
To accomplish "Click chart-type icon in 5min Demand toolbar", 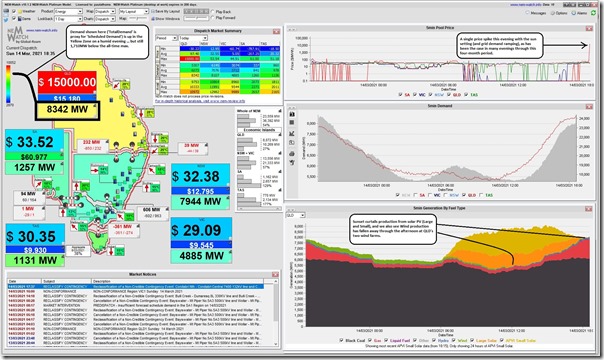I will tap(292, 133).
